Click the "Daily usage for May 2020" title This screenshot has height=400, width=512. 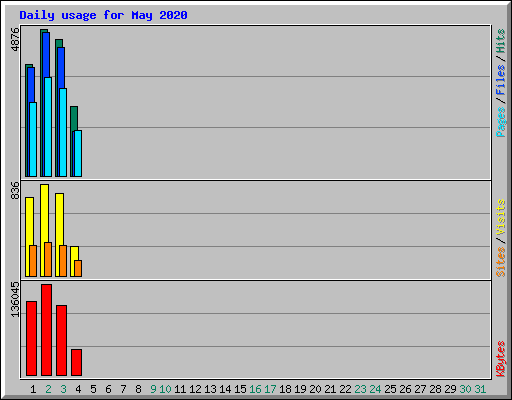click(103, 15)
